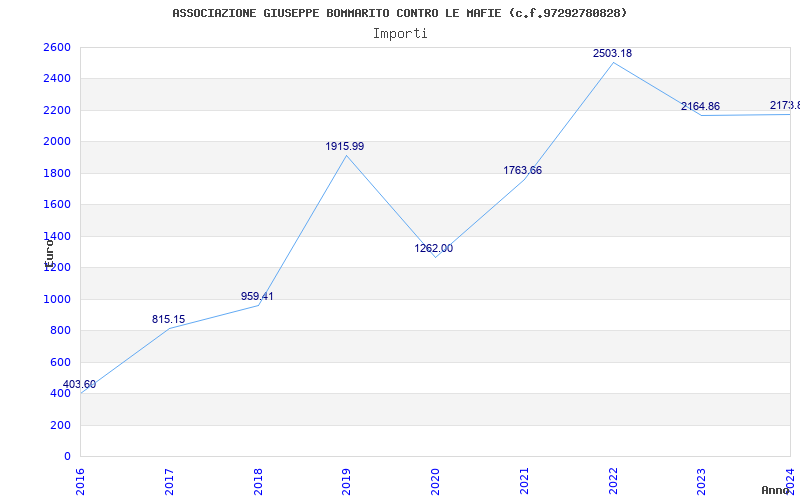
Task: Select the 2503.18 peak data label
Action: (612, 53)
